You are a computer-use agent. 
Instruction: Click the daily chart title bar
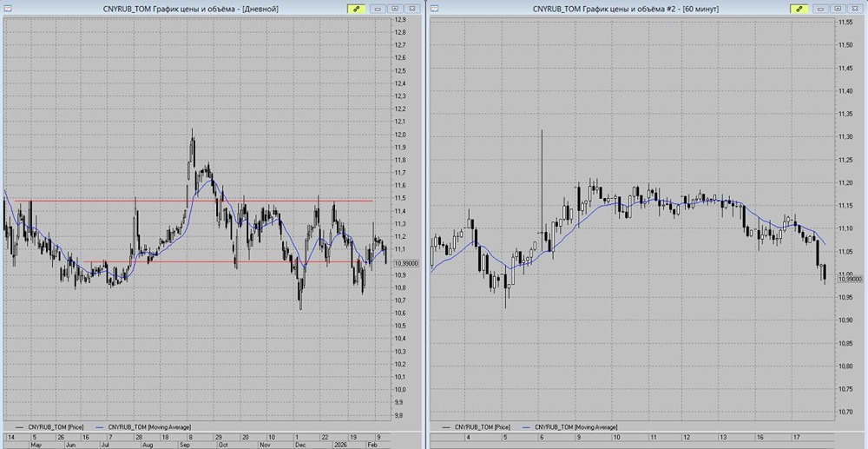click(x=174, y=8)
